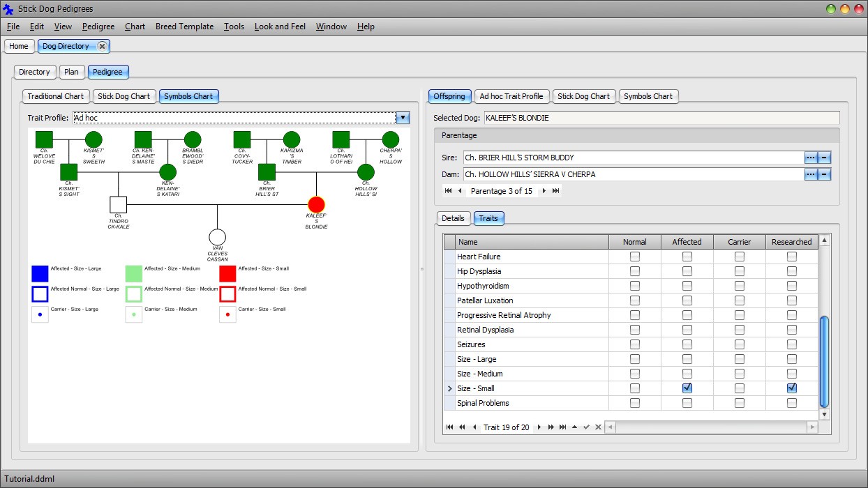Check Normal box for Hip Dysplasia
The width and height of the screenshot is (868, 488).
pos(634,271)
